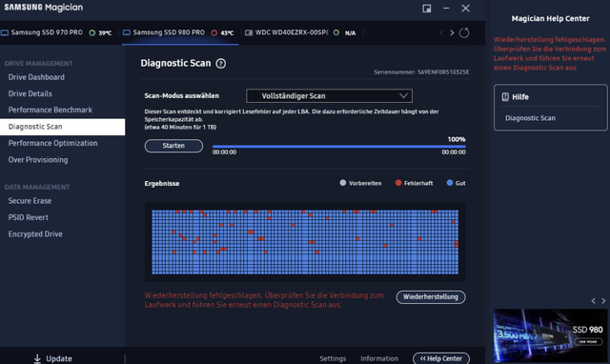Click the Starten button
This screenshot has width=610, height=364.
click(173, 146)
